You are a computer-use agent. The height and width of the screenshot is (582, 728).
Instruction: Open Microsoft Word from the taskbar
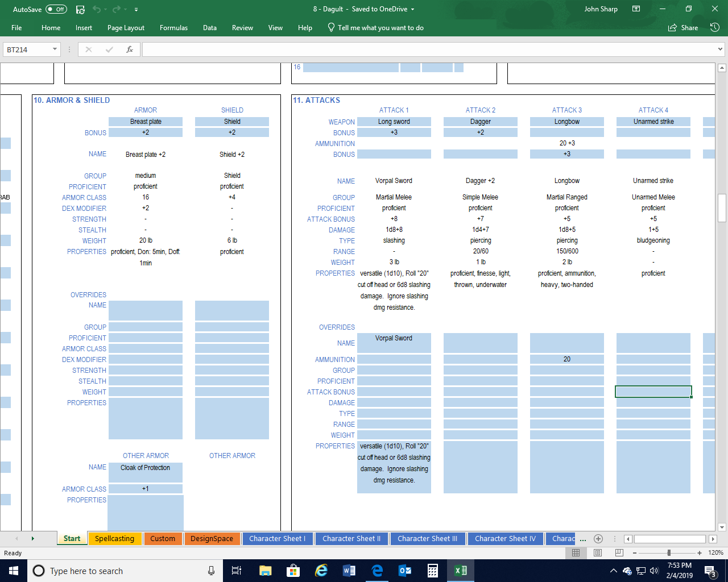(349, 571)
